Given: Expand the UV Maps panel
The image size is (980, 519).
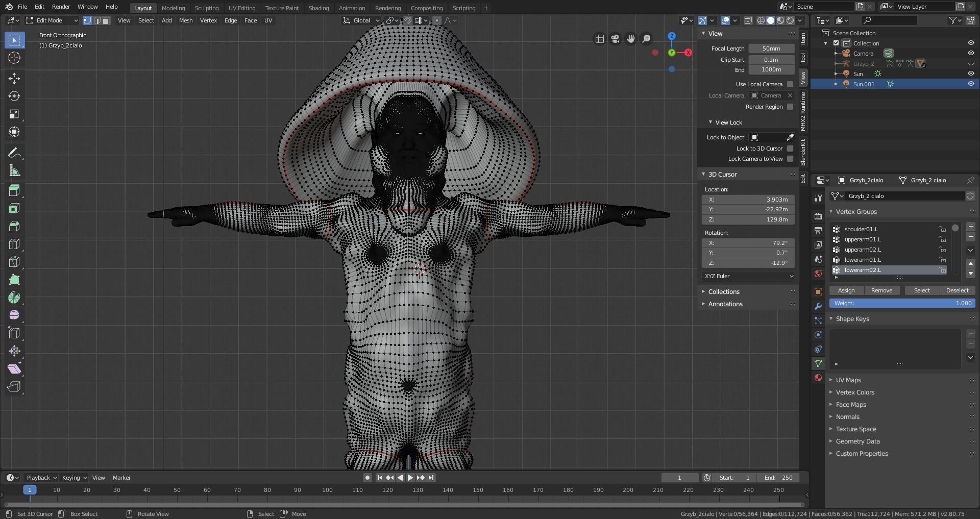Looking at the screenshot, I should [848, 380].
